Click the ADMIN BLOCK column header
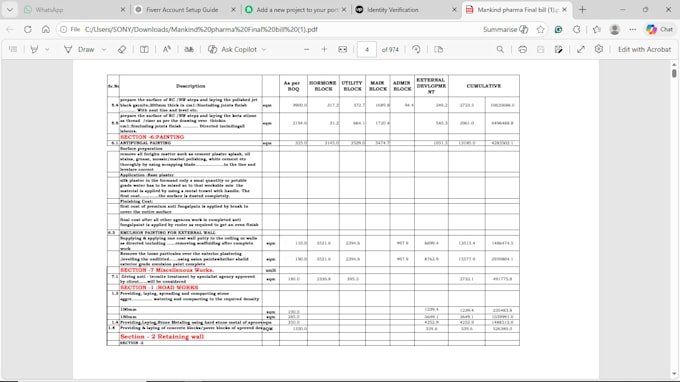 pos(402,86)
